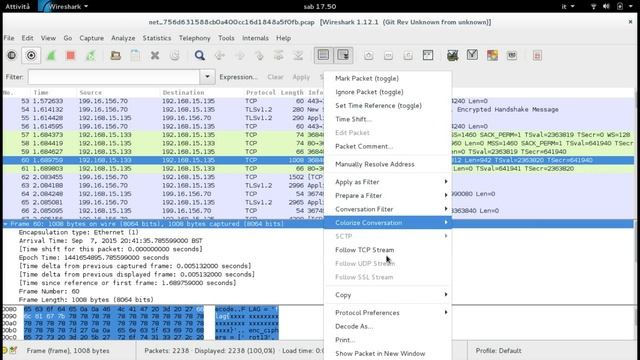Screen dimensions: 640x360
Task: Jump to the first packet icon
Action: coord(279,55)
